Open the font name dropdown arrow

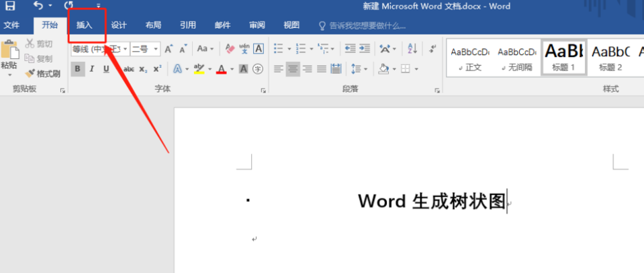126,49
